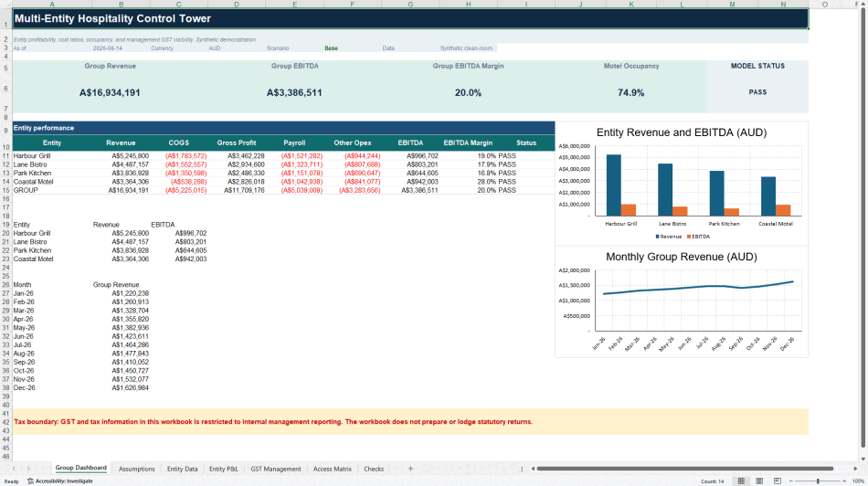Open the Entity P&L sheet tab
The width and height of the screenshot is (868, 486).
[x=224, y=469]
